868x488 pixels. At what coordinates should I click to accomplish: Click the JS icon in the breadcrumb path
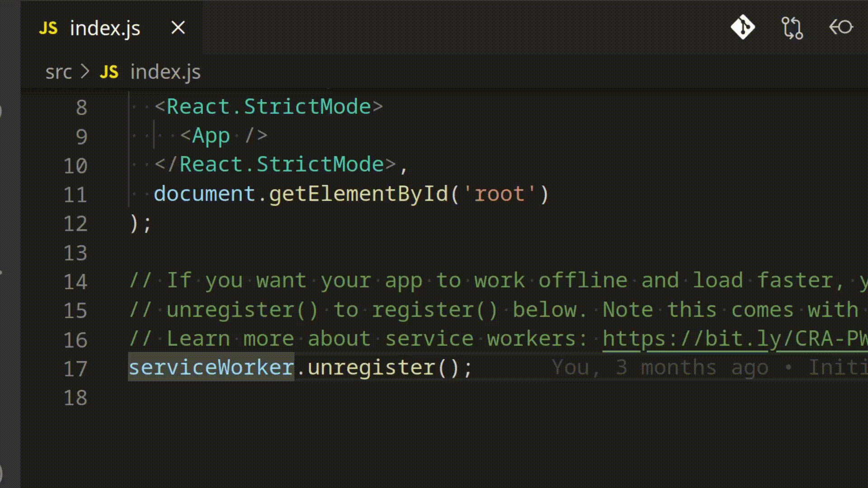109,72
